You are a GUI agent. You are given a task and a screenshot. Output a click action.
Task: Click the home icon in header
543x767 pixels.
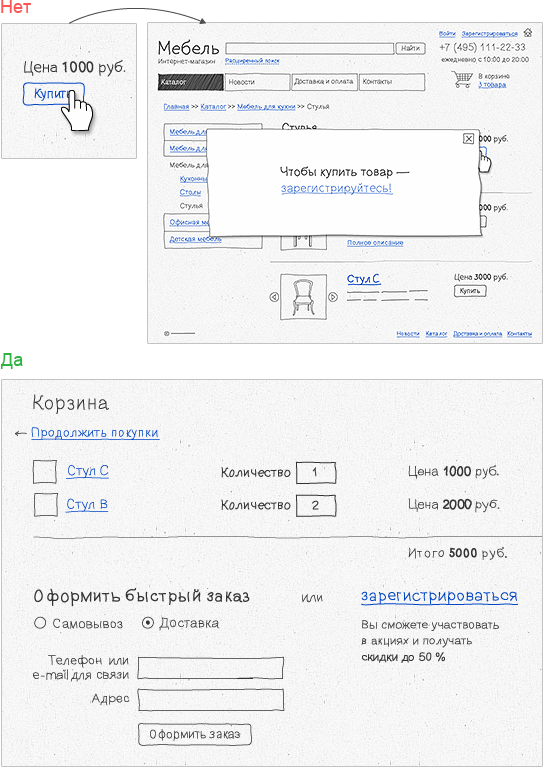pos(527,33)
